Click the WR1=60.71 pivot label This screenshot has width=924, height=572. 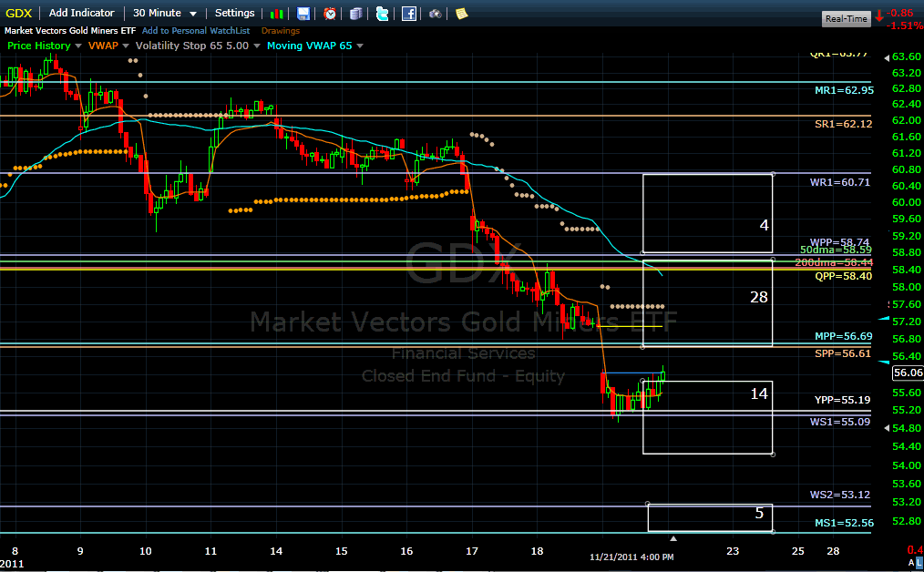pyautogui.click(x=840, y=182)
